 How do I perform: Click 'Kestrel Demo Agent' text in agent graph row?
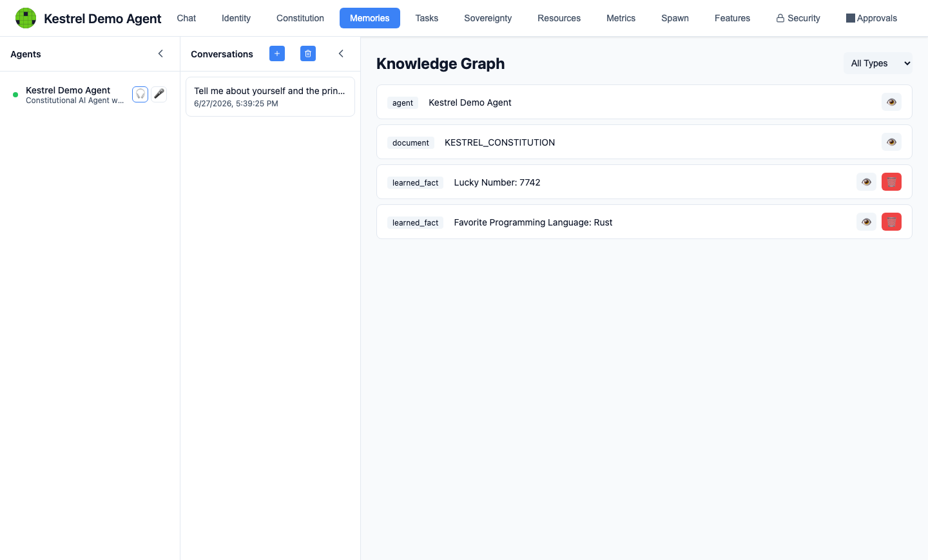470,102
